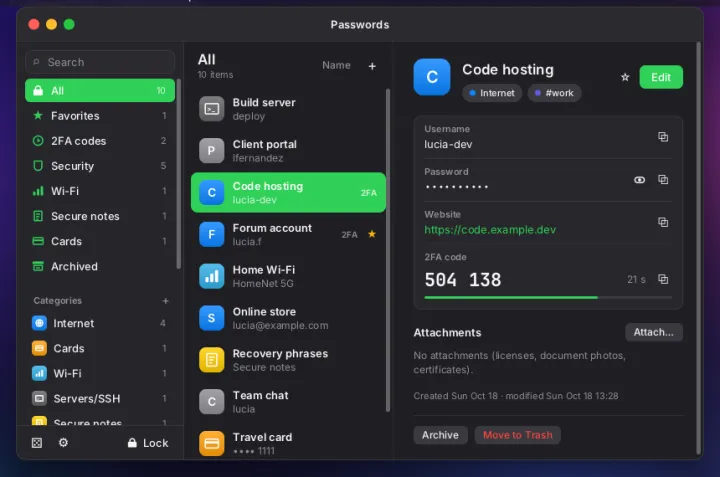
Task: Open Favorites in sidebar
Action: pos(100,116)
